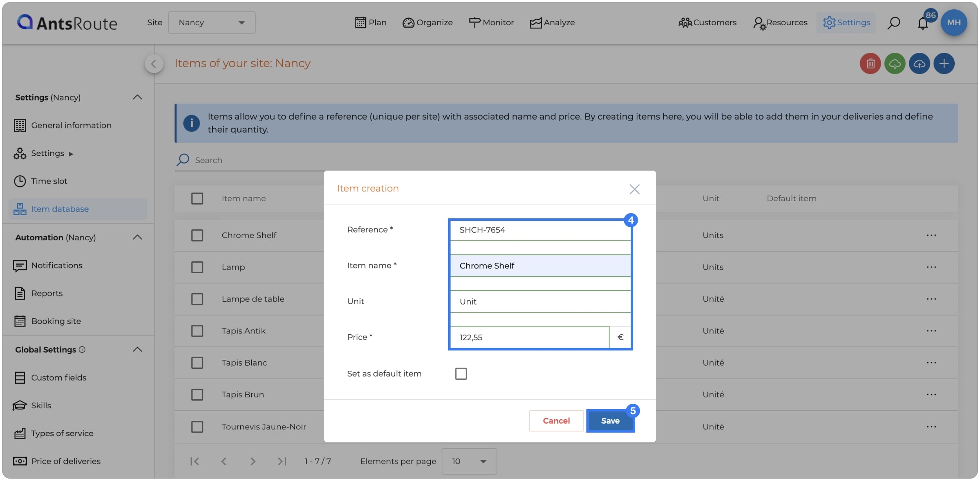Open Booking site in sidebar
Image resolution: width=980 pixels, height=481 pixels.
[48, 321]
